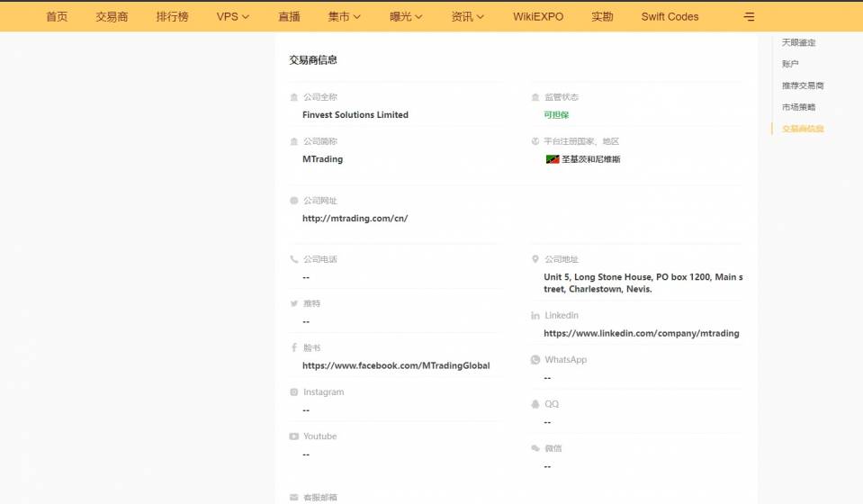This screenshot has height=504, width=863.
Task: Click the Instagram icon
Action: [294, 392]
